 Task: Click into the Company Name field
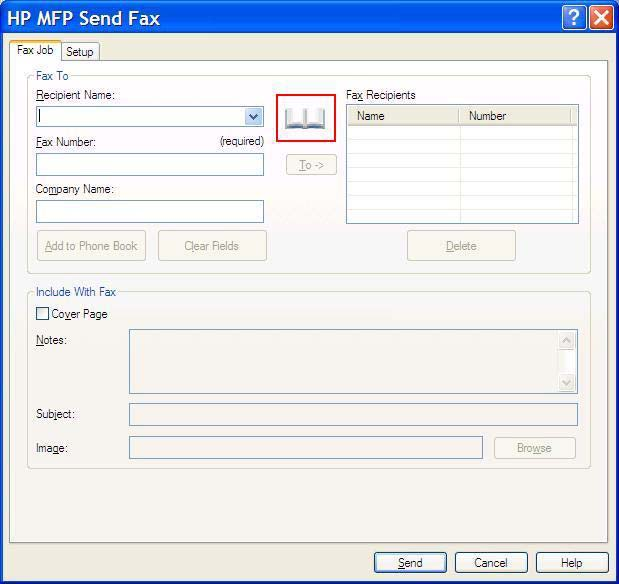pyautogui.click(x=150, y=211)
